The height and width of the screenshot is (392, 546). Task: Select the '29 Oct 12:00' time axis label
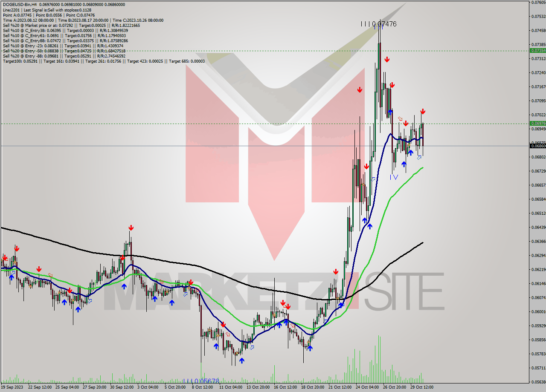[x=422, y=387]
